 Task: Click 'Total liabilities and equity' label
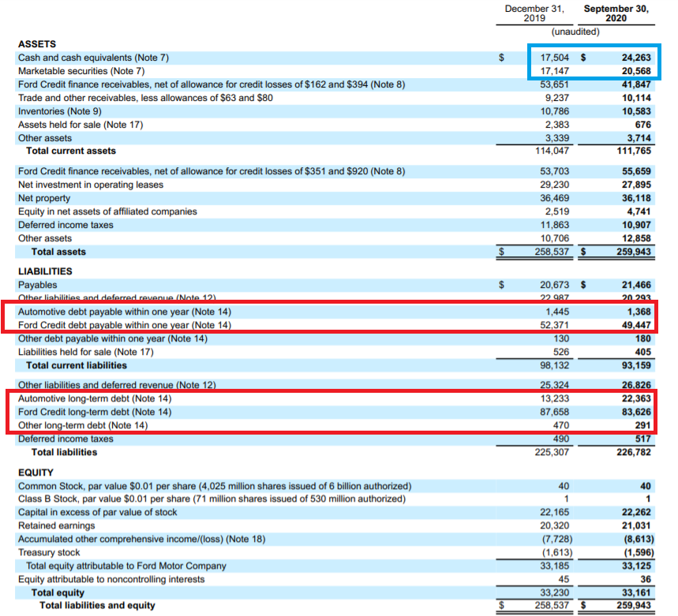[97, 605]
